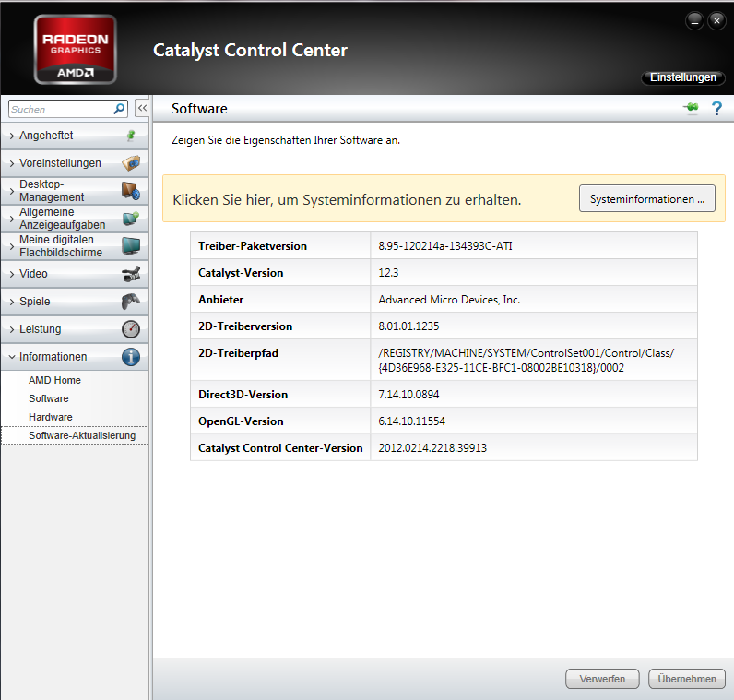Click the flat panel monitor icon

click(x=131, y=246)
